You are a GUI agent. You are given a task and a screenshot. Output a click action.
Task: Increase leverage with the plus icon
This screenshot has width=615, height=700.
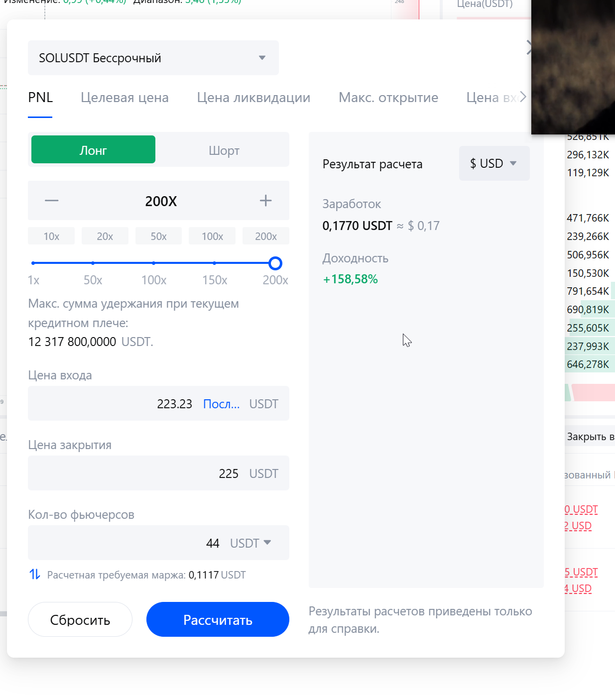pyautogui.click(x=265, y=201)
